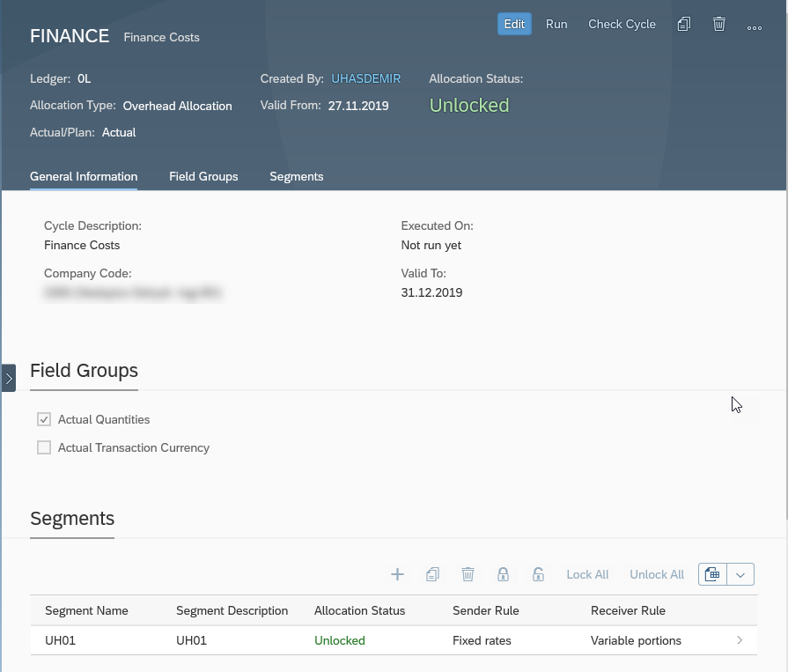Toggle the Actual Quantities checkbox
This screenshot has width=788, height=672.
coord(44,419)
